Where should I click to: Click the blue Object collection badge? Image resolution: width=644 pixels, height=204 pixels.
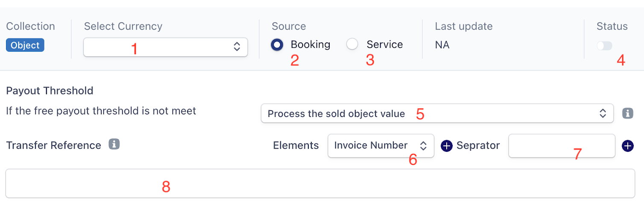25,45
